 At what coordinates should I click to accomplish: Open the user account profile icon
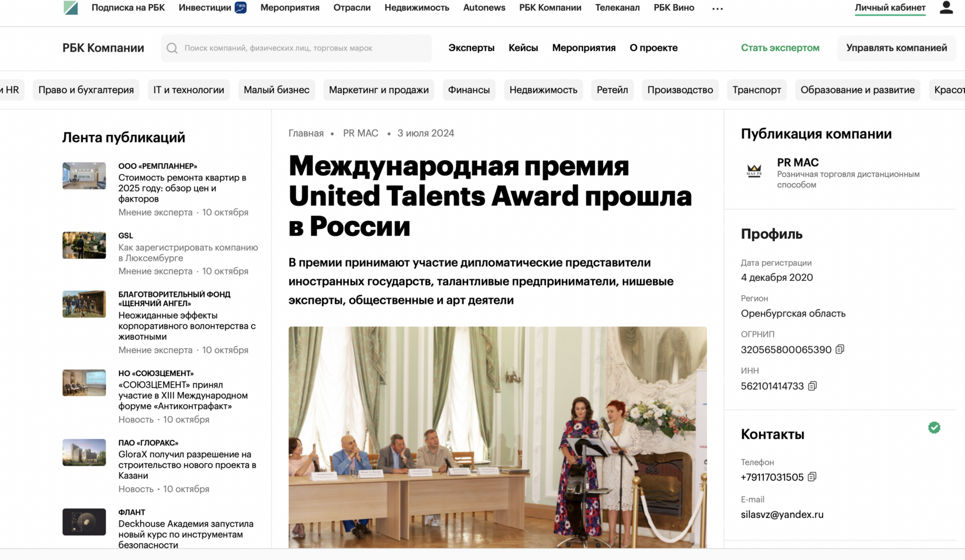[946, 7]
